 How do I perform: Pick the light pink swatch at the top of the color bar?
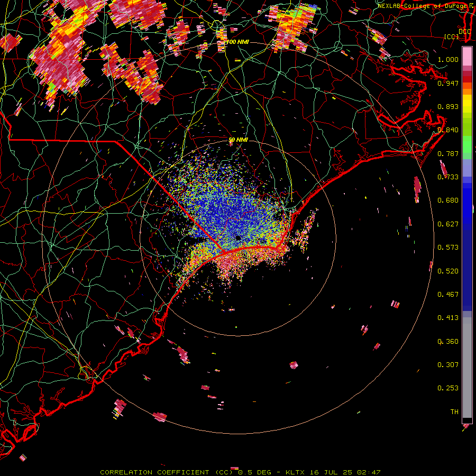[467, 57]
